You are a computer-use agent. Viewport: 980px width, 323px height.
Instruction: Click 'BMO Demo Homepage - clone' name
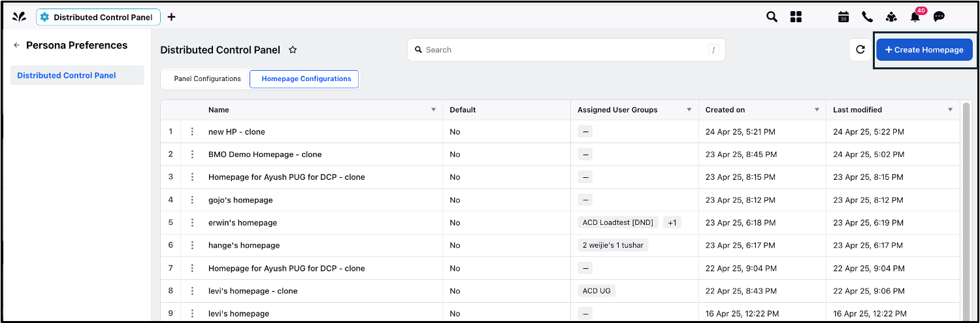[x=265, y=154]
